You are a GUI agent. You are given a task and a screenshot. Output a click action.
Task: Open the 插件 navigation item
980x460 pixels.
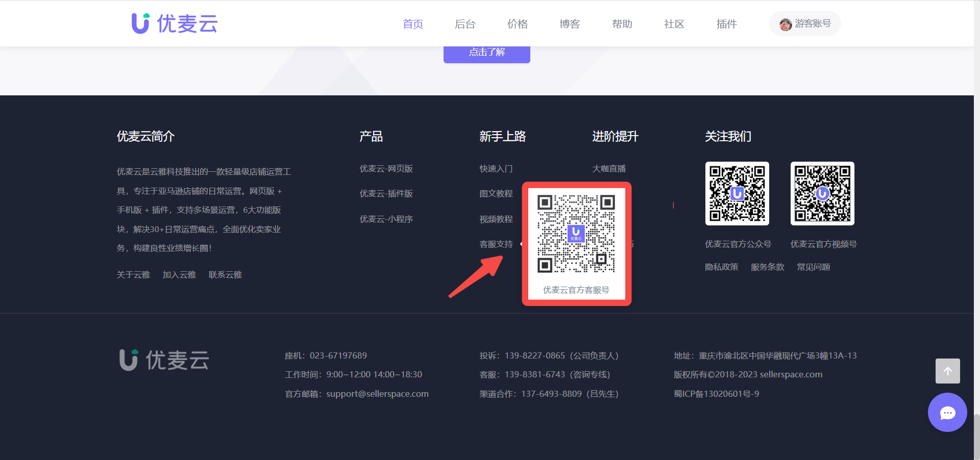tap(726, 24)
